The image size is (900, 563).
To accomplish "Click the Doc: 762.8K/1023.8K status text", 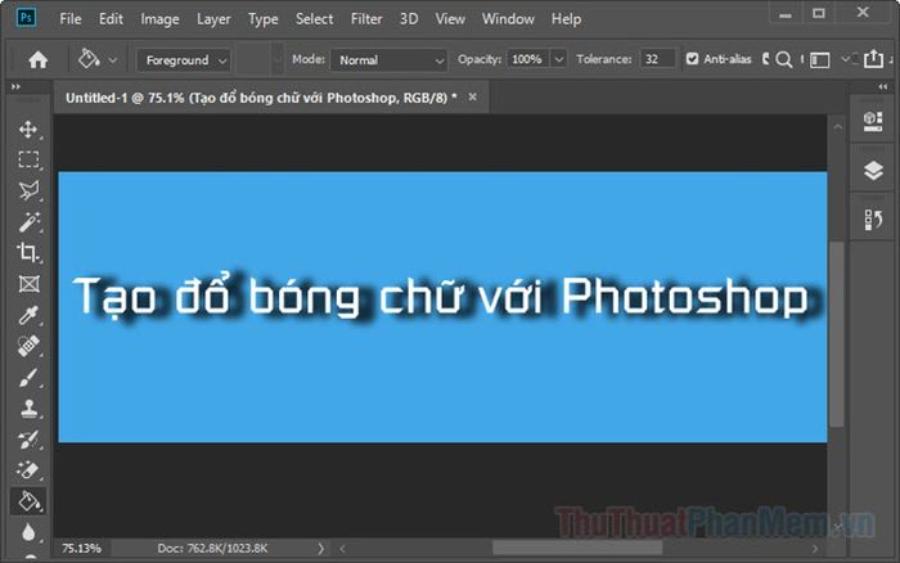I will coord(212,549).
